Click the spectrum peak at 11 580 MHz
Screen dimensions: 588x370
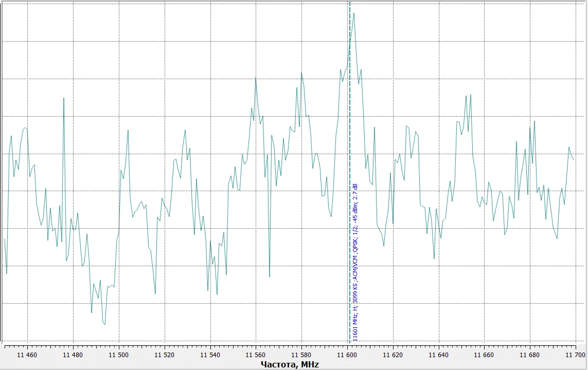click(x=301, y=73)
